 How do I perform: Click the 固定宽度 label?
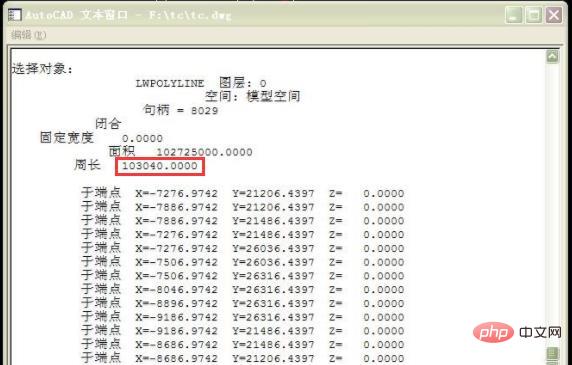pos(67,138)
